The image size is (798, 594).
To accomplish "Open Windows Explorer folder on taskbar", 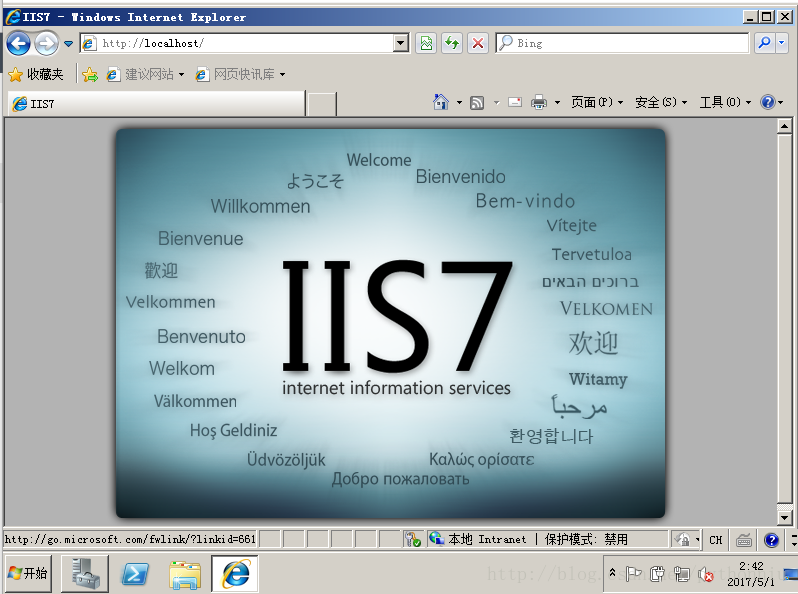I will coord(185,574).
